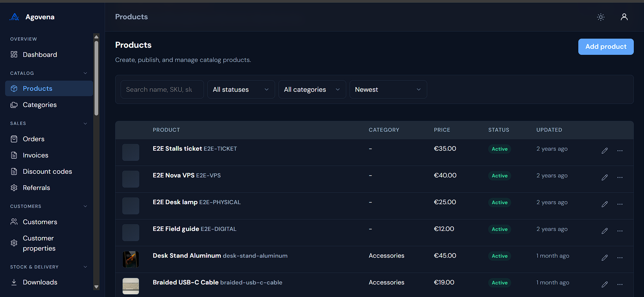Open the All statuses filter dropdown
The width and height of the screenshot is (644, 297).
pyautogui.click(x=241, y=89)
